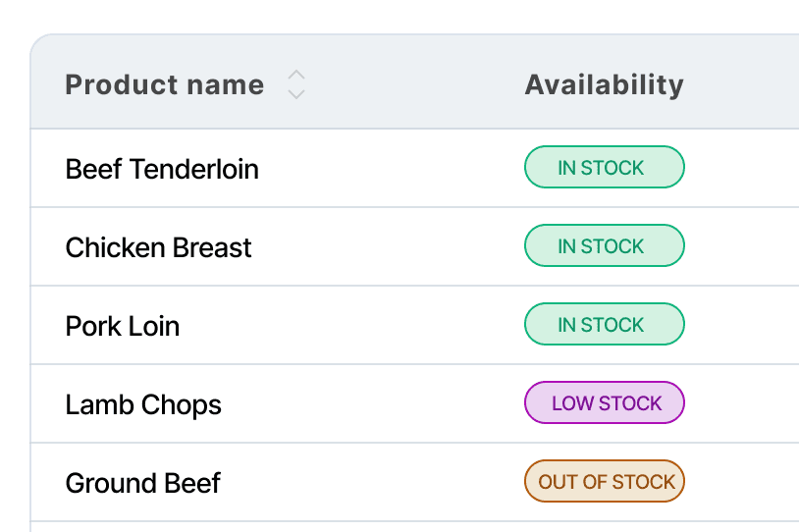The width and height of the screenshot is (799, 532).
Task: Click the sort descending arrow beside Product name
Action: pyautogui.click(x=296, y=94)
